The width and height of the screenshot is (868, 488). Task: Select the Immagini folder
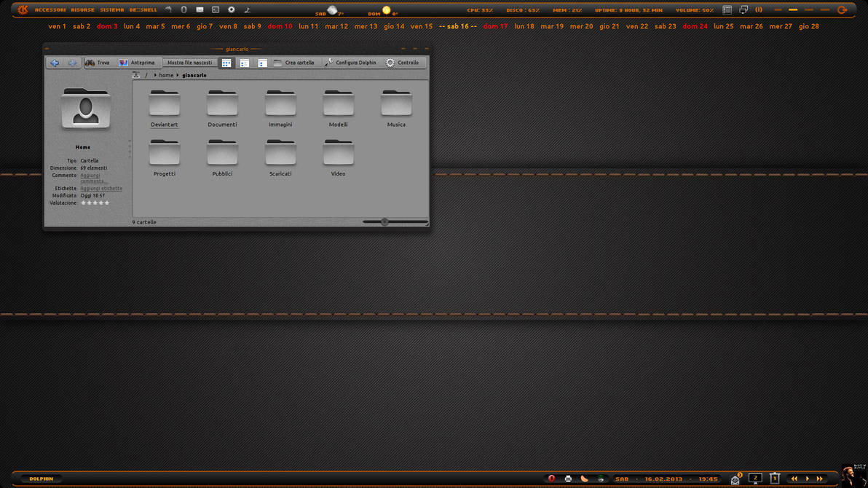coord(280,109)
